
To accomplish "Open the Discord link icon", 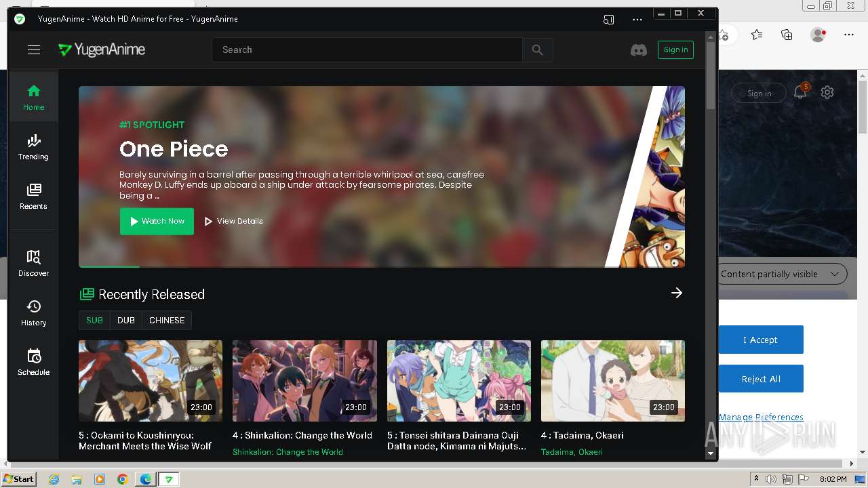I will (639, 49).
